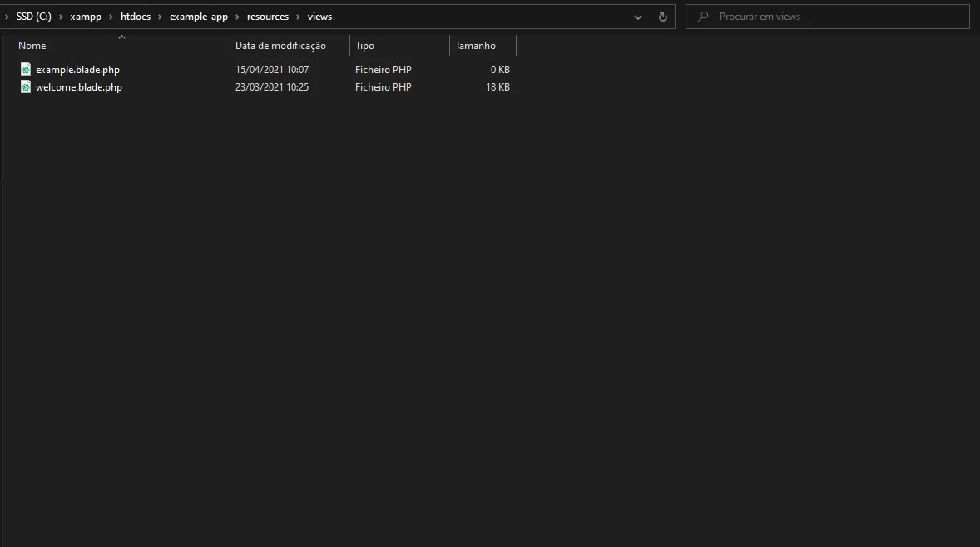Click the welcome.blade.php PHP file icon
The image size is (980, 547).
[25, 86]
